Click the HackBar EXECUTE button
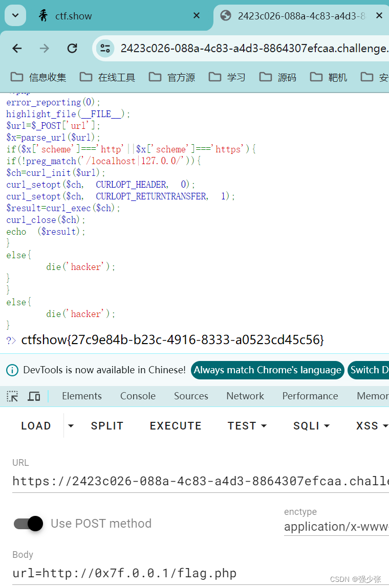This screenshot has height=588, width=389. tap(176, 425)
